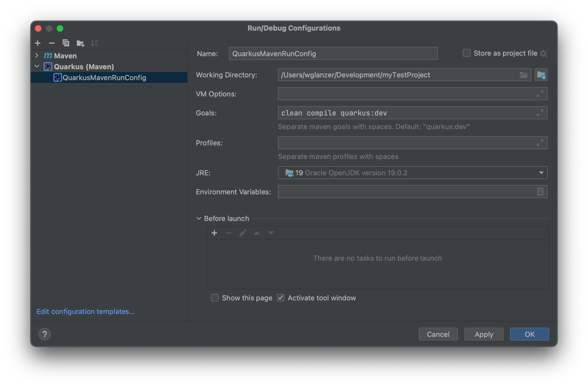Click the Cancel button

coord(438,334)
